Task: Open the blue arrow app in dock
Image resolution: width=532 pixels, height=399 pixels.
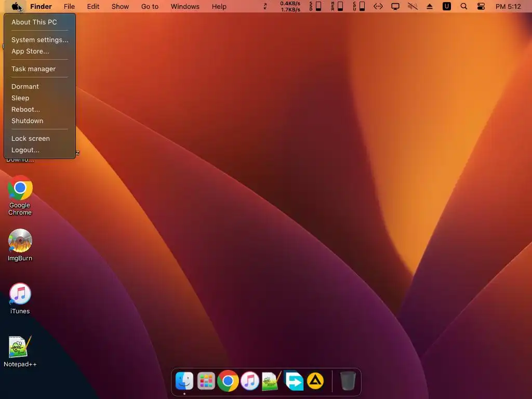Action: tap(294, 381)
